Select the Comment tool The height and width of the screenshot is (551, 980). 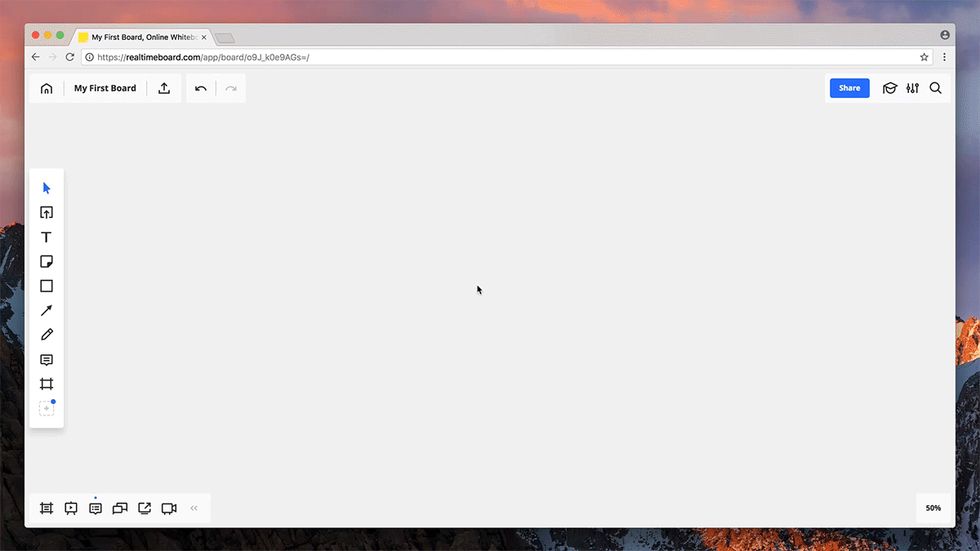(x=47, y=359)
